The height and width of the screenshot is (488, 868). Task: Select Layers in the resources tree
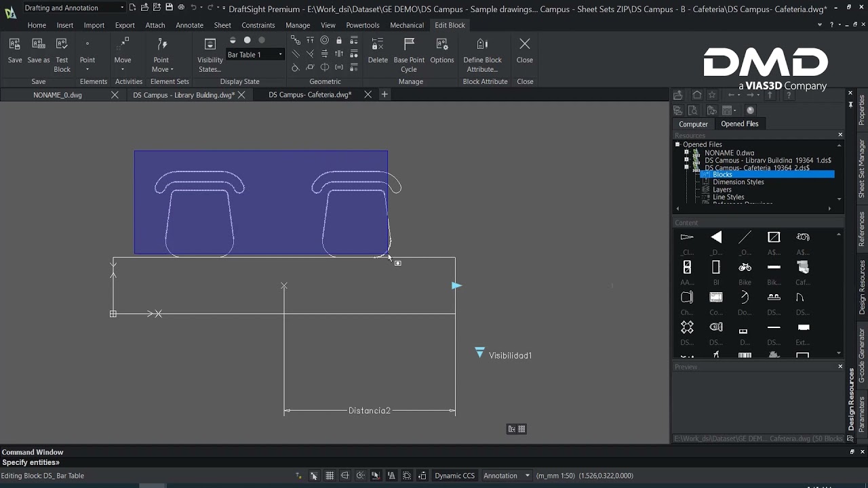(722, 190)
